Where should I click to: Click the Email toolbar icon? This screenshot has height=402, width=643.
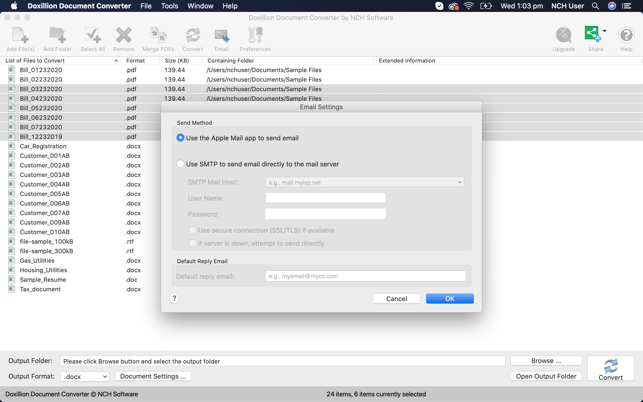point(221,39)
